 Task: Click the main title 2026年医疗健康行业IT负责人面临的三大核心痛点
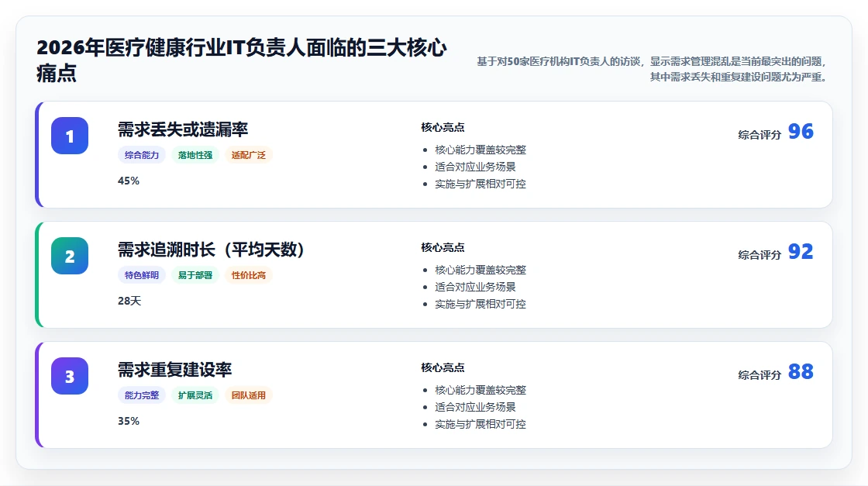click(x=241, y=60)
